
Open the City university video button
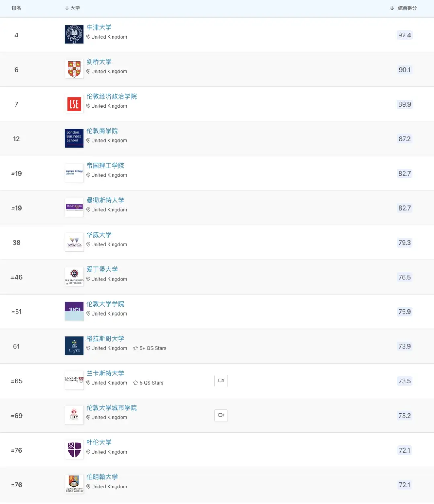(221, 415)
